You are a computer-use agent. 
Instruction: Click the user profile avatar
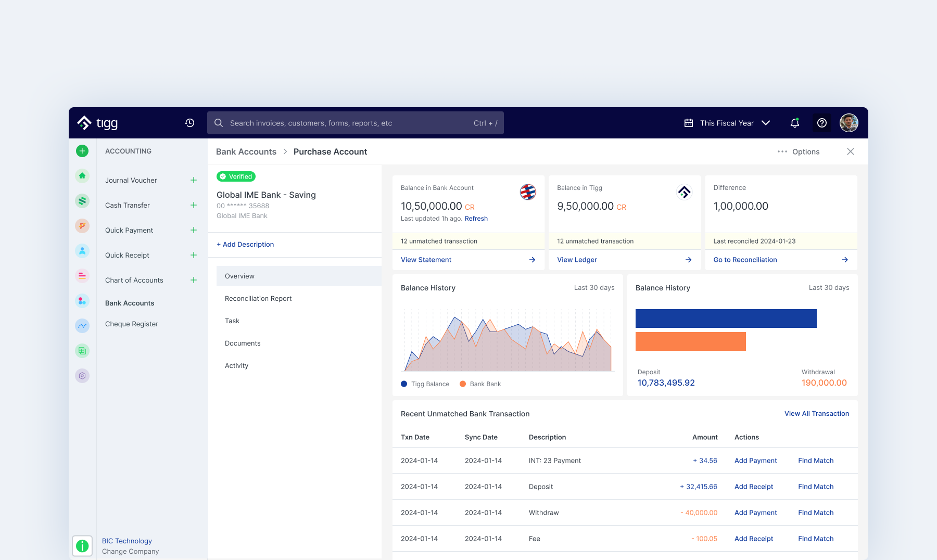click(x=849, y=123)
